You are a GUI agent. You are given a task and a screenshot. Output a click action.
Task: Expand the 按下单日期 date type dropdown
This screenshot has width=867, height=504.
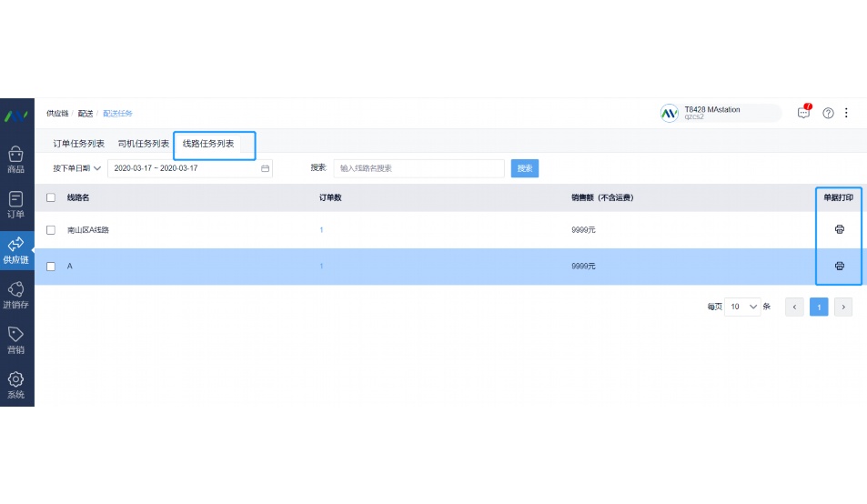[x=76, y=168]
